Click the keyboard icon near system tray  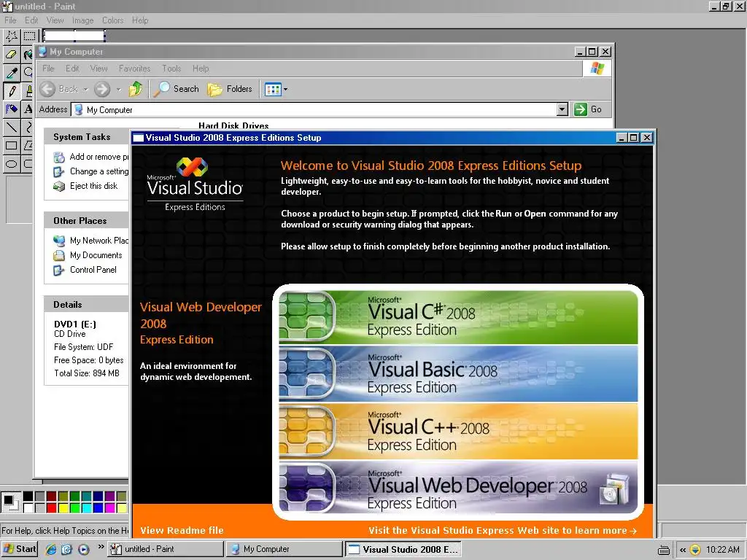664,550
